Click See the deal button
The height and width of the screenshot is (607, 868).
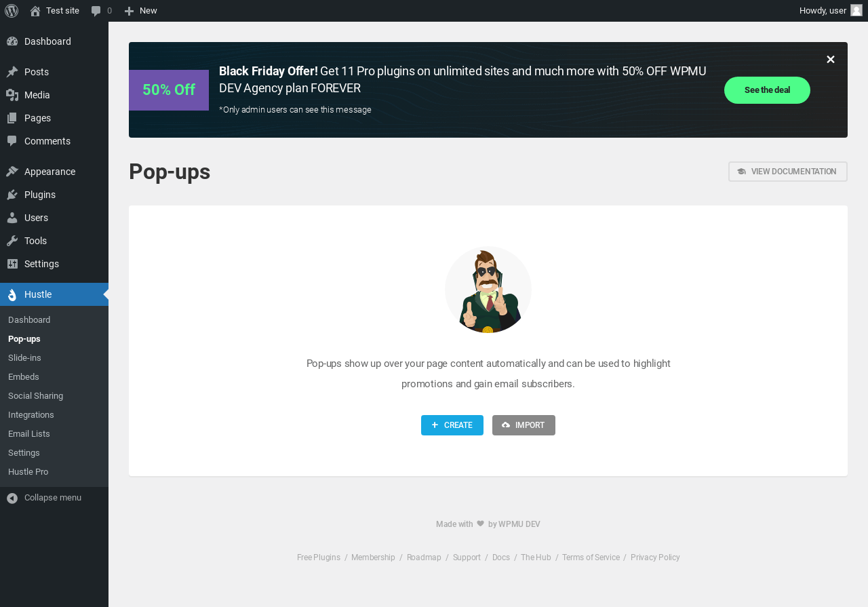click(x=767, y=90)
